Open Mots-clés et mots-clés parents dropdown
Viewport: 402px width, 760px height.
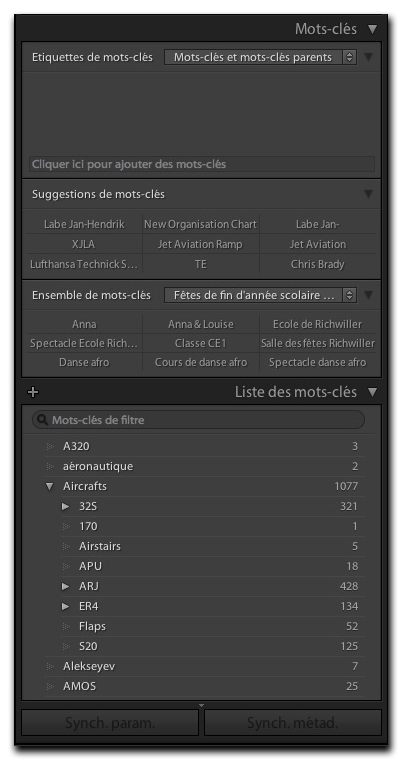(x=260, y=57)
